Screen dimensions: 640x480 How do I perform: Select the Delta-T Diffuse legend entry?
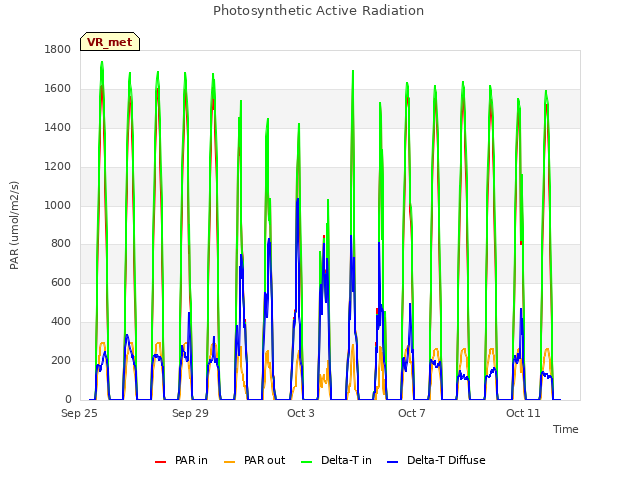coord(436,460)
